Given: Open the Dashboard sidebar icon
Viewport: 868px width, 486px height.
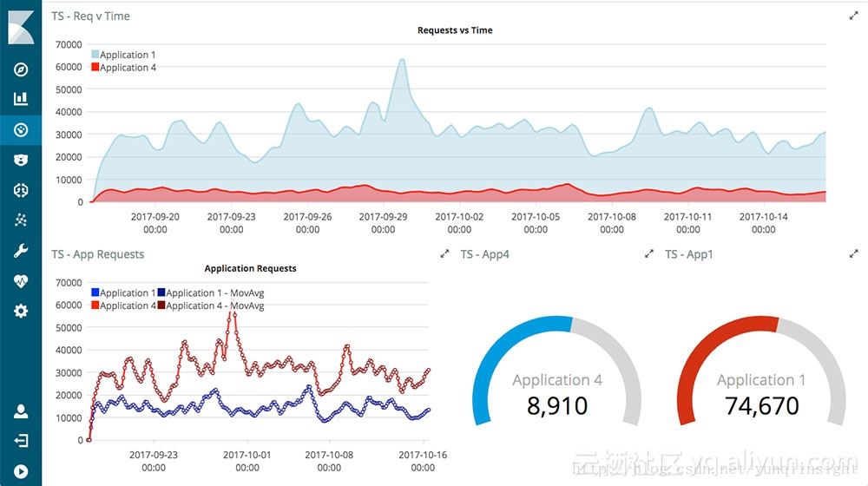Looking at the screenshot, I should click(21, 130).
